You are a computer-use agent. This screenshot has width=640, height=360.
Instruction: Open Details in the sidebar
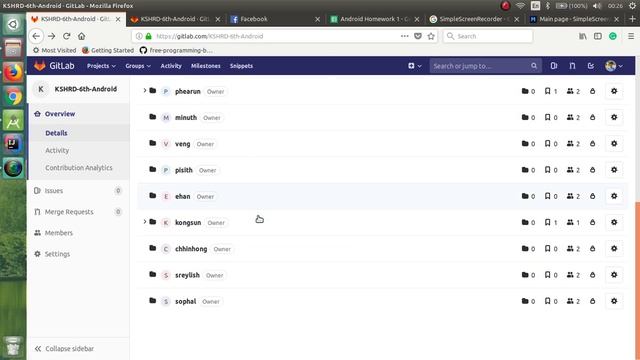[x=56, y=133]
